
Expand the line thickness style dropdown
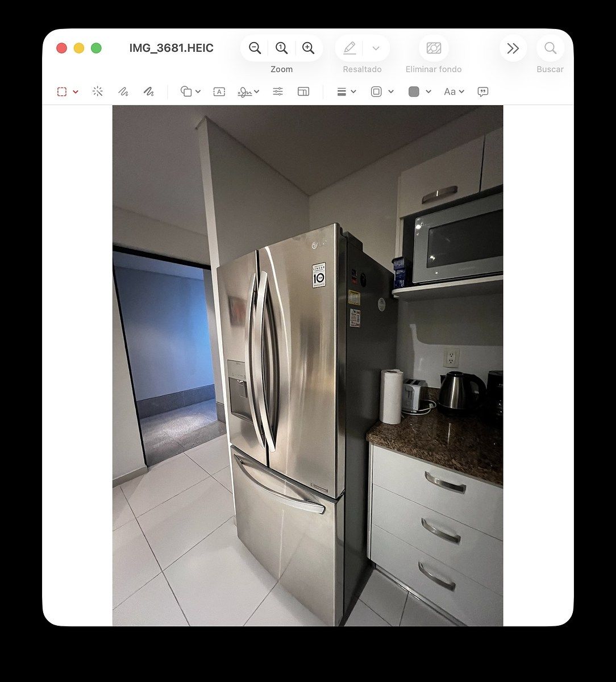[x=346, y=92]
